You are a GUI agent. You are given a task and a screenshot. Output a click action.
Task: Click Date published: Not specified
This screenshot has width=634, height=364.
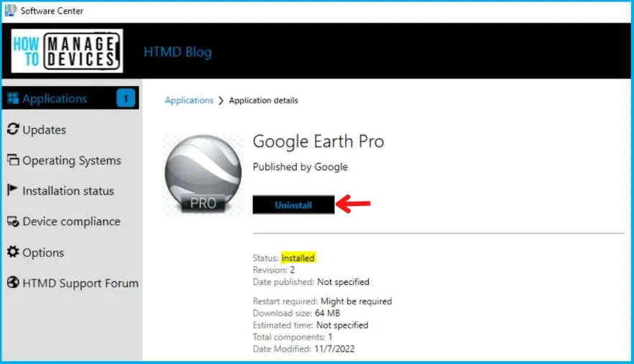(x=311, y=282)
